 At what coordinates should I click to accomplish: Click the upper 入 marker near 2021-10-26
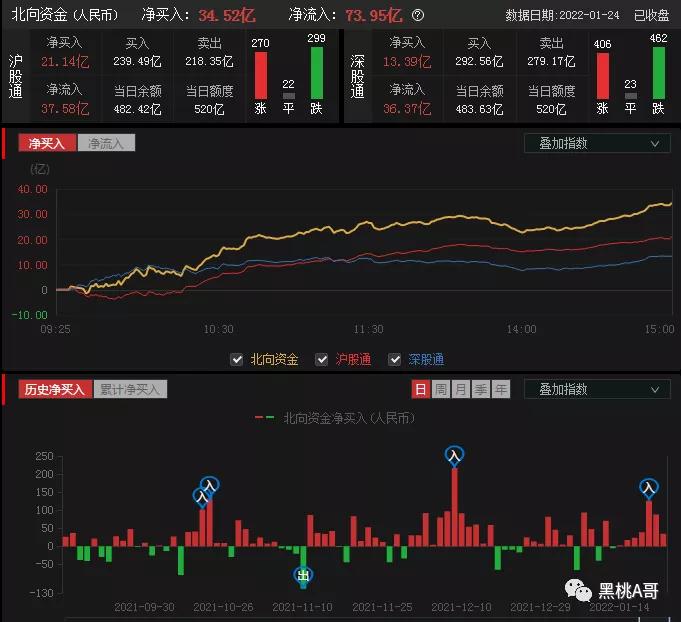coord(210,484)
